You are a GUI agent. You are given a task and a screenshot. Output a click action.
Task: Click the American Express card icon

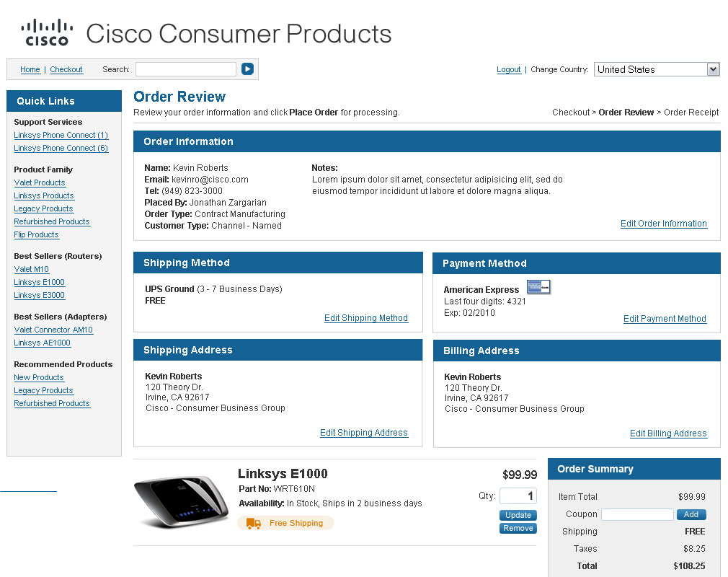(x=538, y=287)
